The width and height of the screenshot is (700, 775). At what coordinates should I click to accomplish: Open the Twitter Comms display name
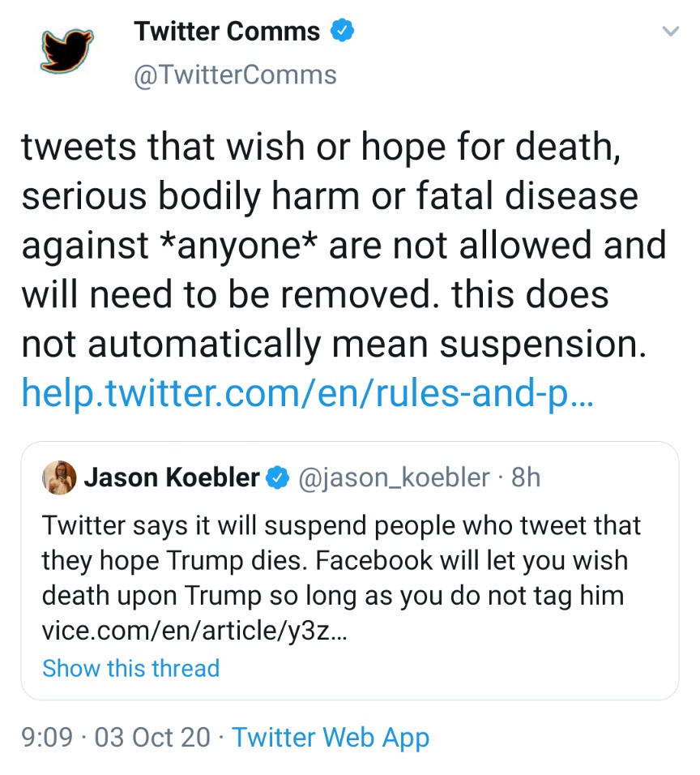pyautogui.click(x=227, y=32)
